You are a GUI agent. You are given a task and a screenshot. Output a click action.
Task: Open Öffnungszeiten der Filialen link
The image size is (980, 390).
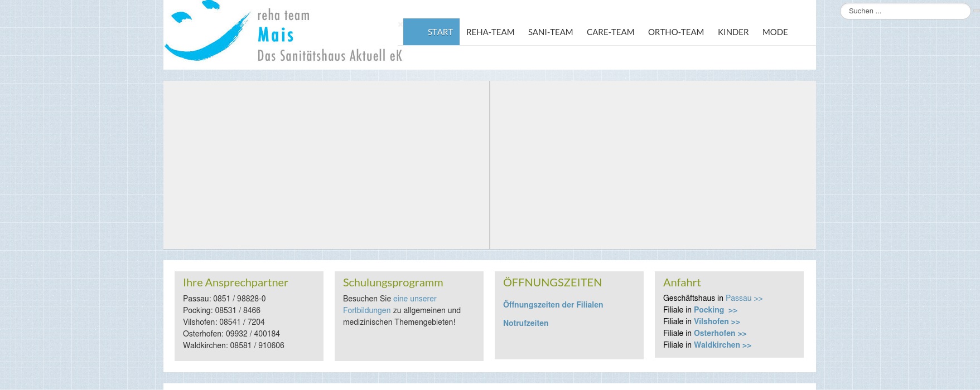[553, 305]
